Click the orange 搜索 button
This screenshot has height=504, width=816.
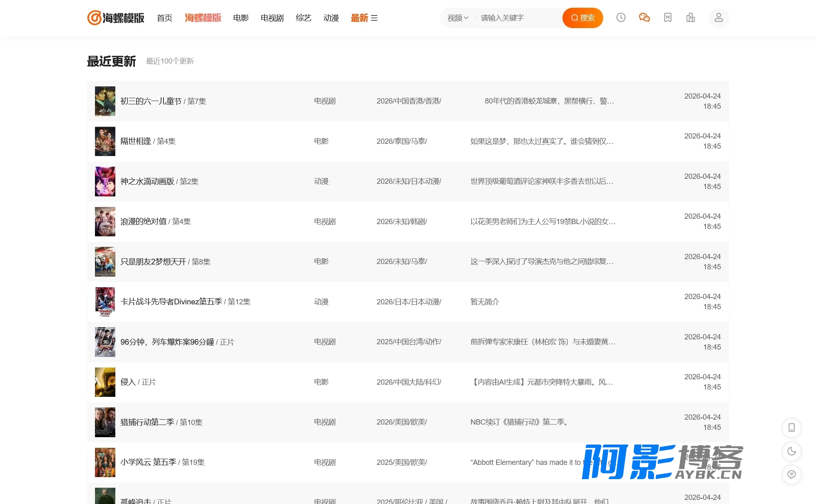coord(583,18)
